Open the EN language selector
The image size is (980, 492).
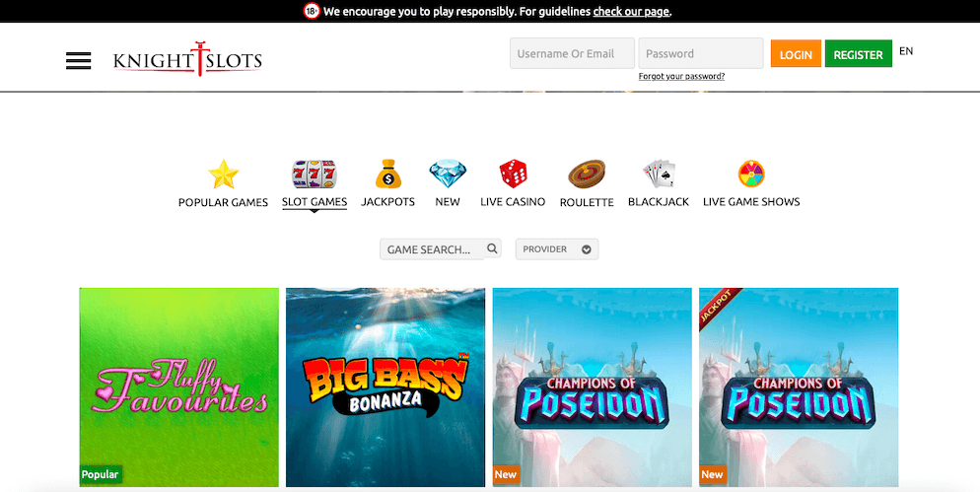pos(906,51)
